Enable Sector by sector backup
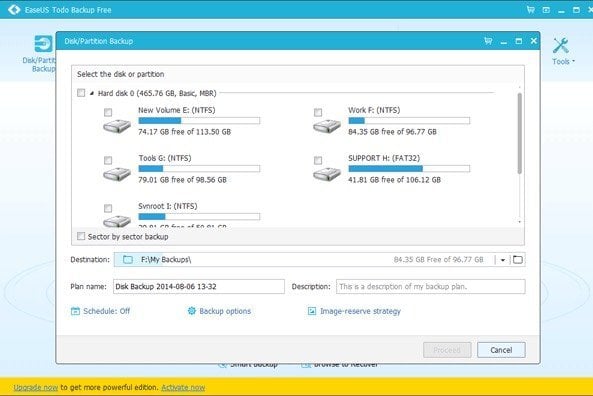The width and height of the screenshot is (593, 396). pos(81,236)
